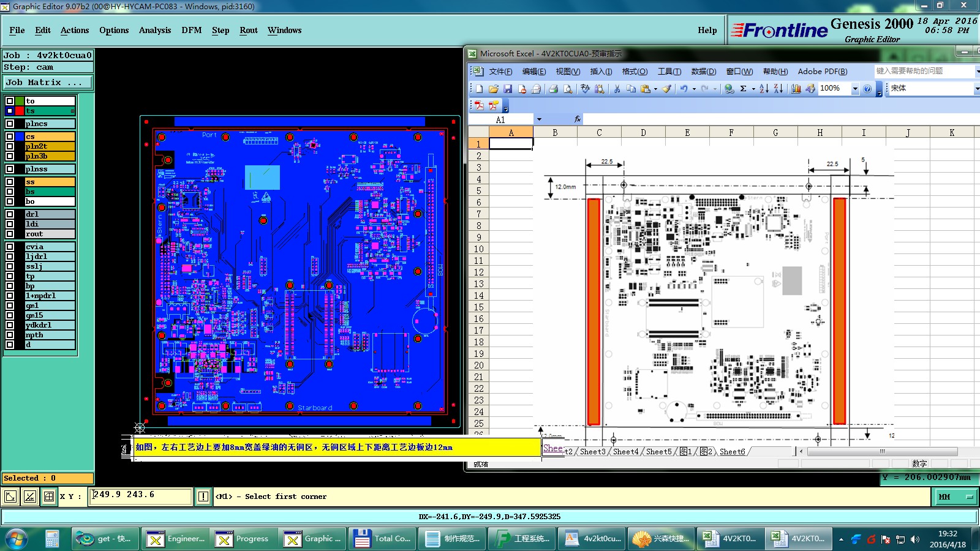Viewport: 980px width, 551px height.
Task: Toggle visibility checkbox of layer 'cvia'
Action: pos(10,247)
